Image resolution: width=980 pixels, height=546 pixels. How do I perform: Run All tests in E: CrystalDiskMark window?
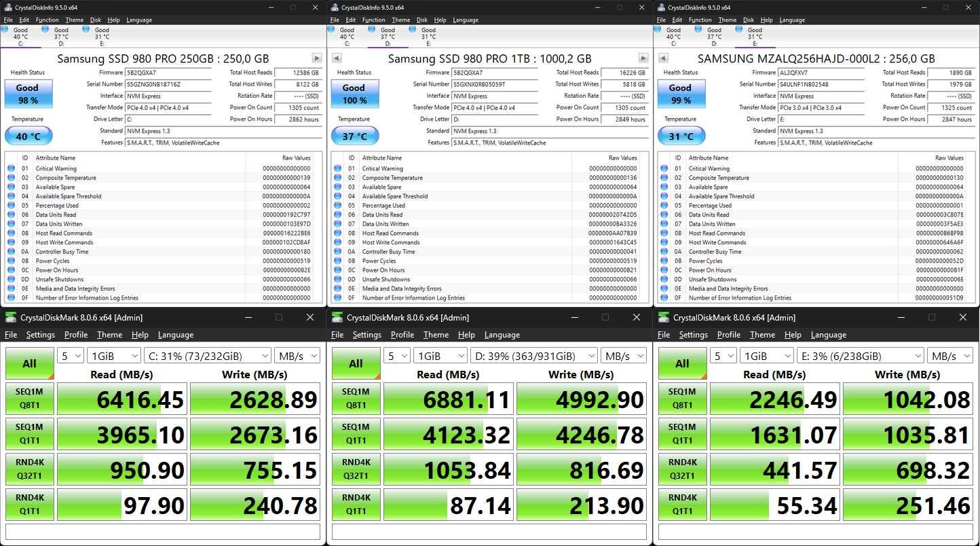(682, 363)
